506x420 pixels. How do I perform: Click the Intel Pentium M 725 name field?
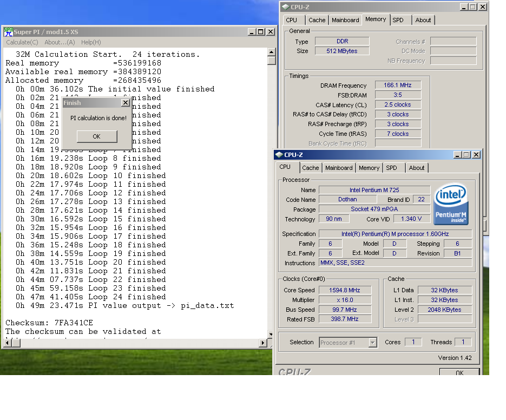pyautogui.click(x=374, y=190)
